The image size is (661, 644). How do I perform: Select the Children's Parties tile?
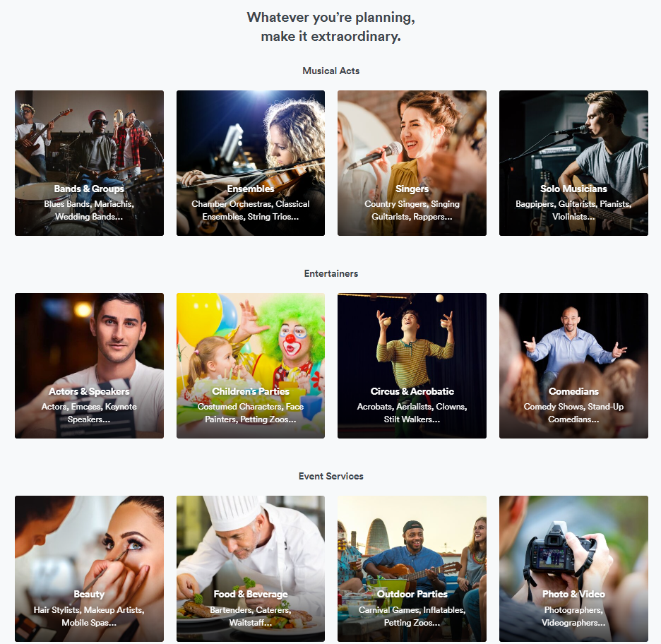click(251, 365)
